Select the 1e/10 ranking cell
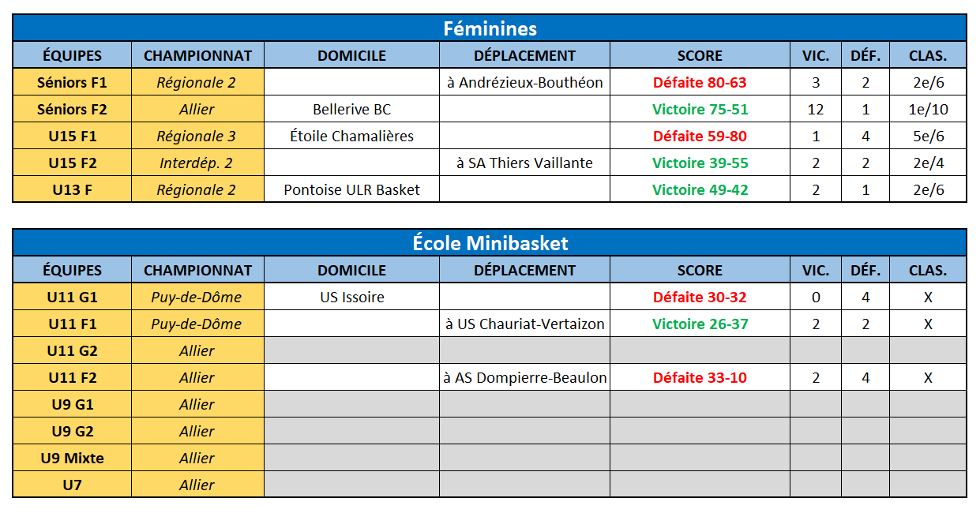Screen dimensions: 980x513 tap(928, 109)
